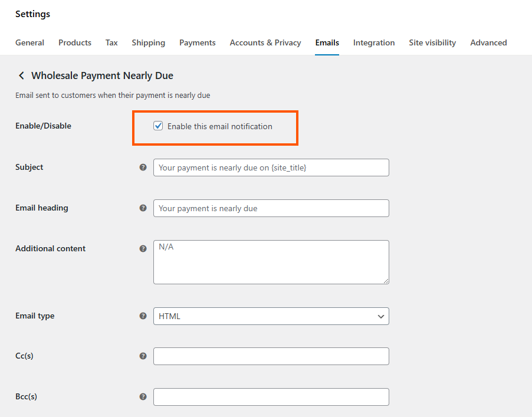Go to the Payments tab
532x417 pixels.
tap(198, 42)
